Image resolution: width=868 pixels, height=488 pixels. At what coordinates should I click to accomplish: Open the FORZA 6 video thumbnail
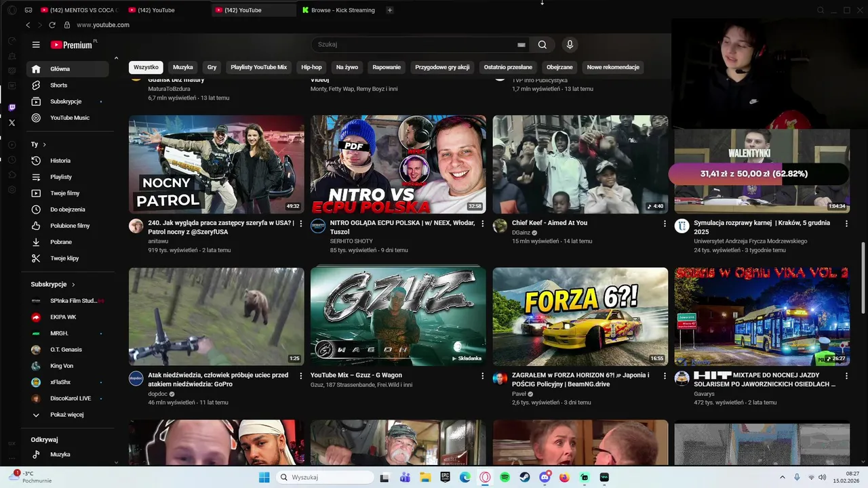click(580, 317)
